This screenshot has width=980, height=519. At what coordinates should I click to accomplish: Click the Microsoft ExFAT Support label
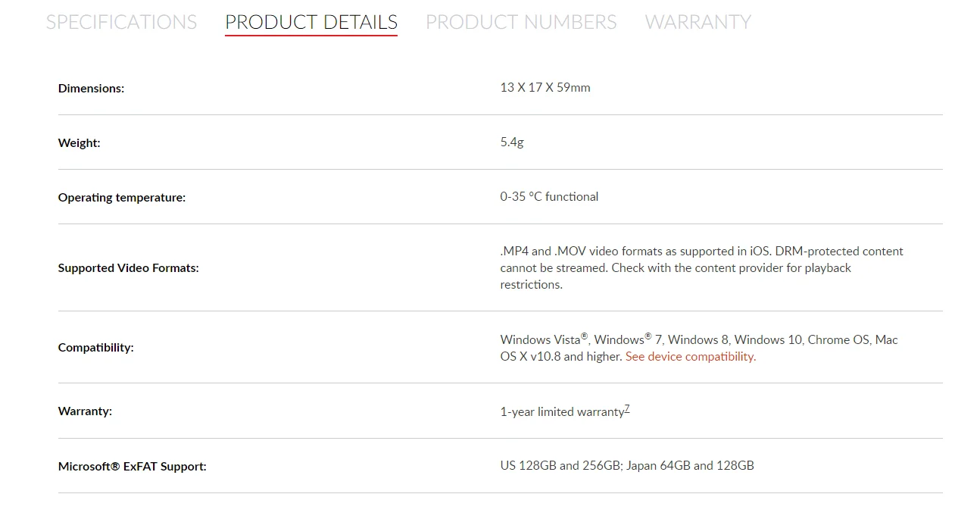click(132, 467)
